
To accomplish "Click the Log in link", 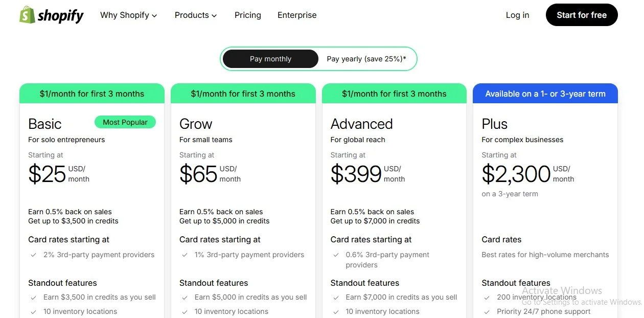I will [x=517, y=15].
